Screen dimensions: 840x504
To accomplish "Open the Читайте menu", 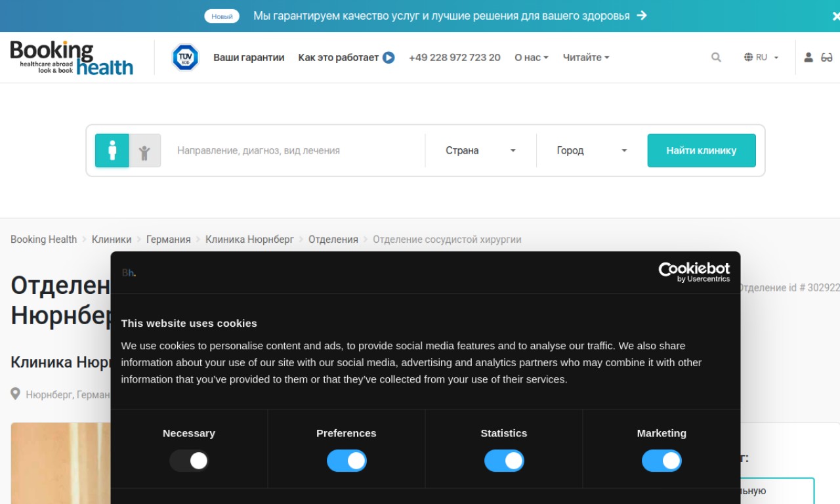I will point(585,58).
